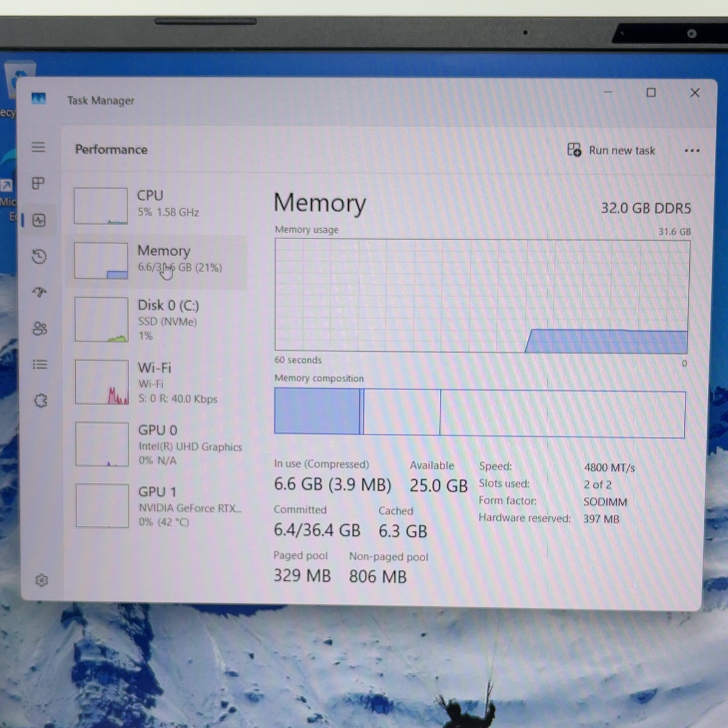Go to the Processes page icon

(x=38, y=183)
